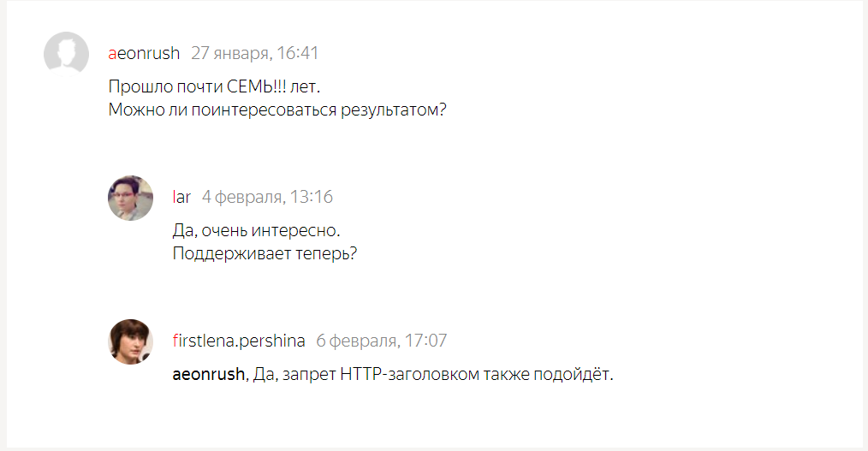Click the word "запрет" in firstlena.pershina's reply
This screenshot has height=451, width=868.
click(x=310, y=375)
